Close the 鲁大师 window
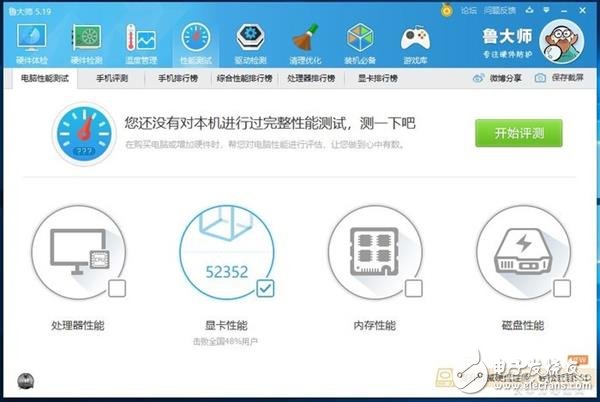This screenshot has height=402, width=600. (x=582, y=10)
